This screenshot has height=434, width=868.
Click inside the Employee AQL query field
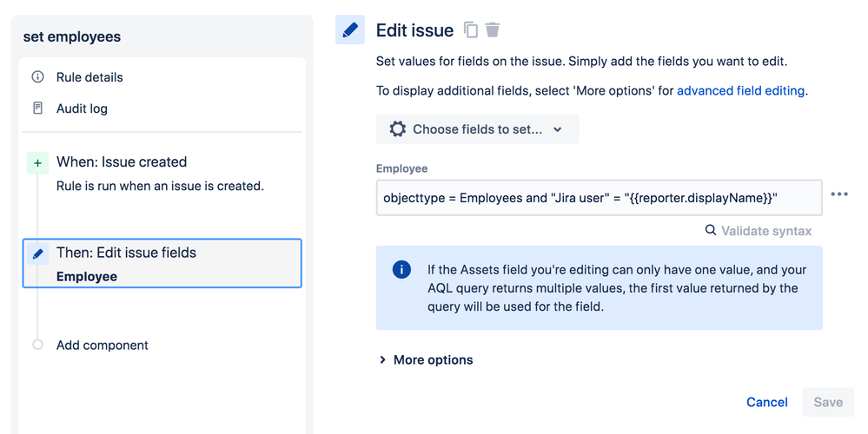[599, 198]
